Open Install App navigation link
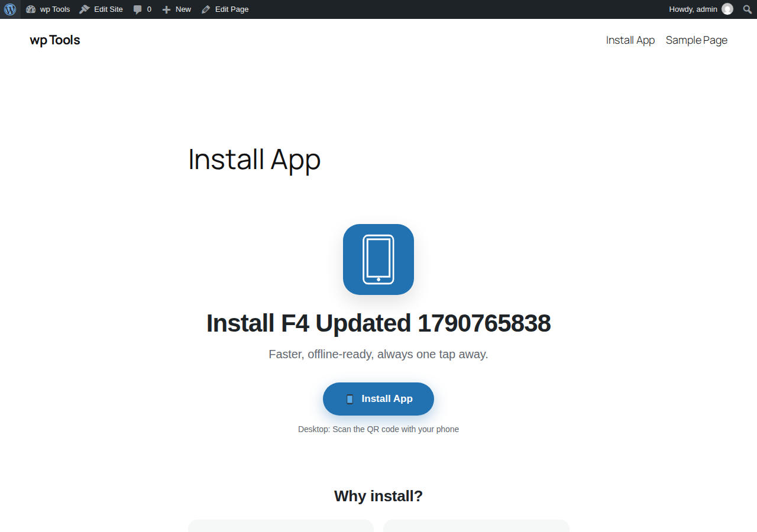 click(x=630, y=40)
